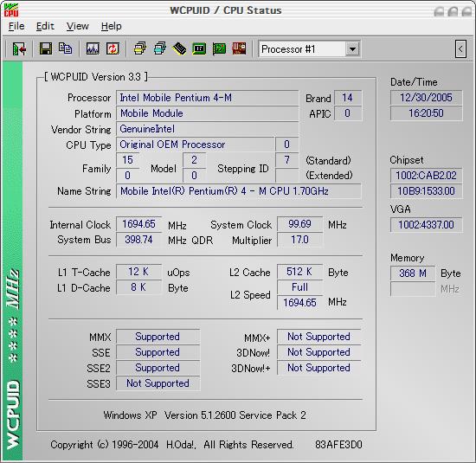Image resolution: width=476 pixels, height=463 pixels.
Task: Click the Internal Clock value 1694.65
Action: (x=138, y=224)
